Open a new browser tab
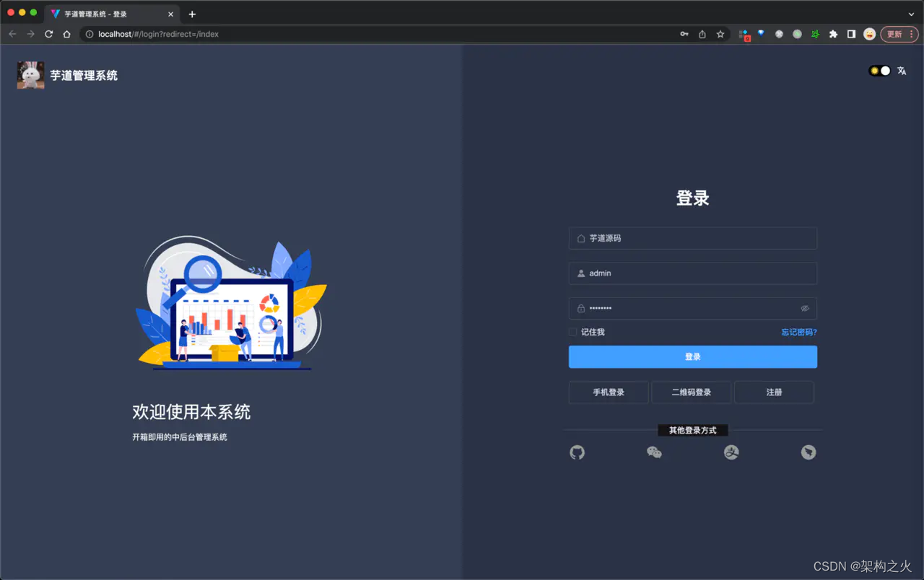The height and width of the screenshot is (580, 924). pyautogui.click(x=191, y=14)
